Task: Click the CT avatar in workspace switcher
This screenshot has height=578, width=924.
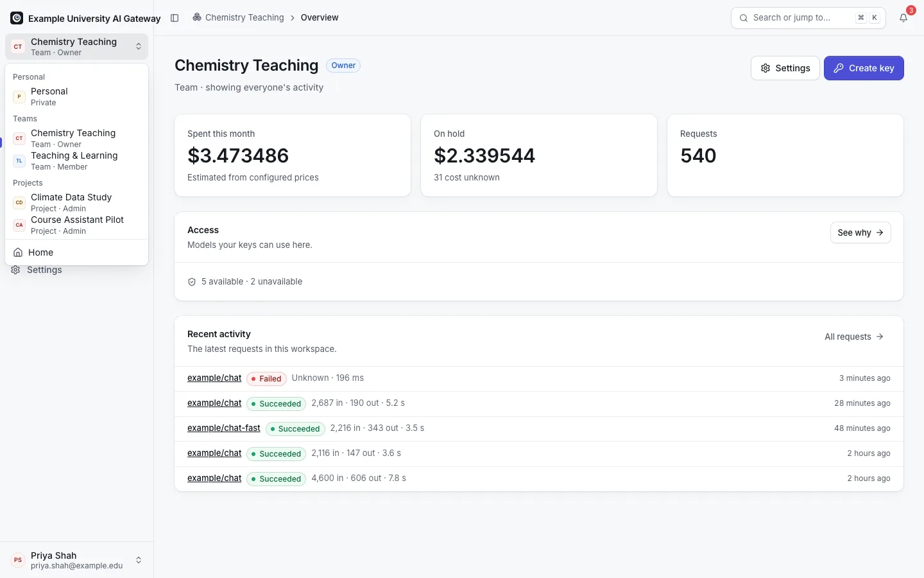Action: (18, 47)
